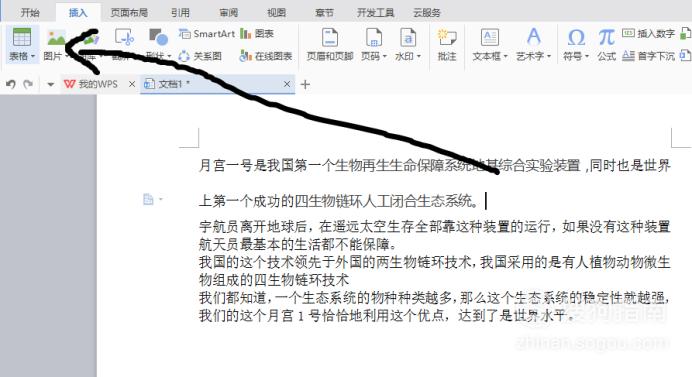Open the WordArt (艺术字) dropdown arrow
Screen dimensions: 692x377
pyautogui.click(x=549, y=57)
